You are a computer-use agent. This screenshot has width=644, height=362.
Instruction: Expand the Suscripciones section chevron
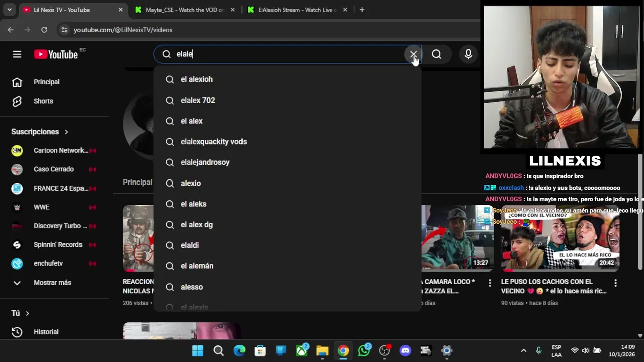pos(66,132)
